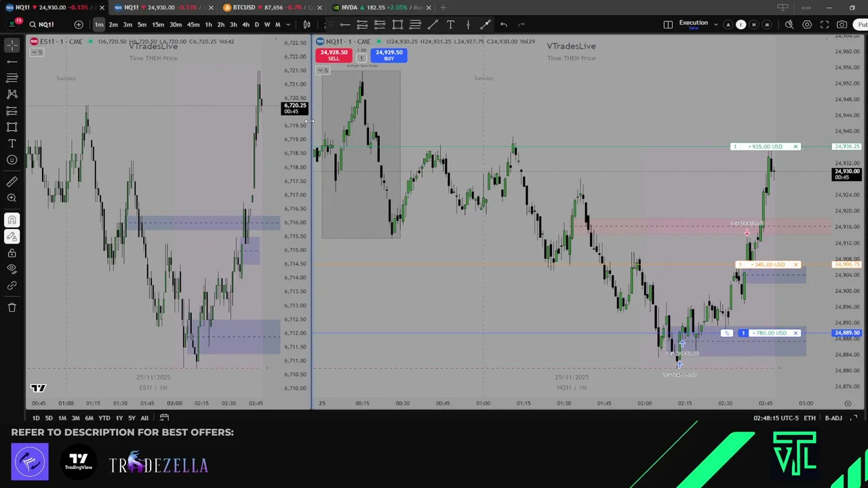Toggle hide all drawings eye icon
Screen dimensions: 868x488
click(x=12, y=269)
